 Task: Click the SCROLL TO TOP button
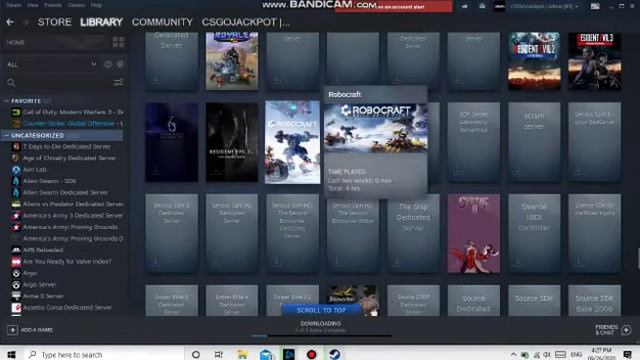click(x=321, y=310)
